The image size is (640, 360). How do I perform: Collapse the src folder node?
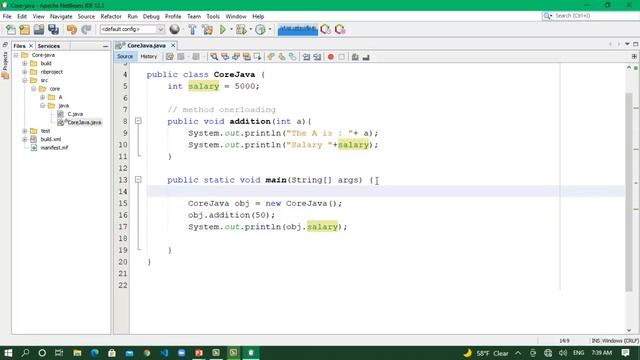pyautogui.click(x=25, y=80)
